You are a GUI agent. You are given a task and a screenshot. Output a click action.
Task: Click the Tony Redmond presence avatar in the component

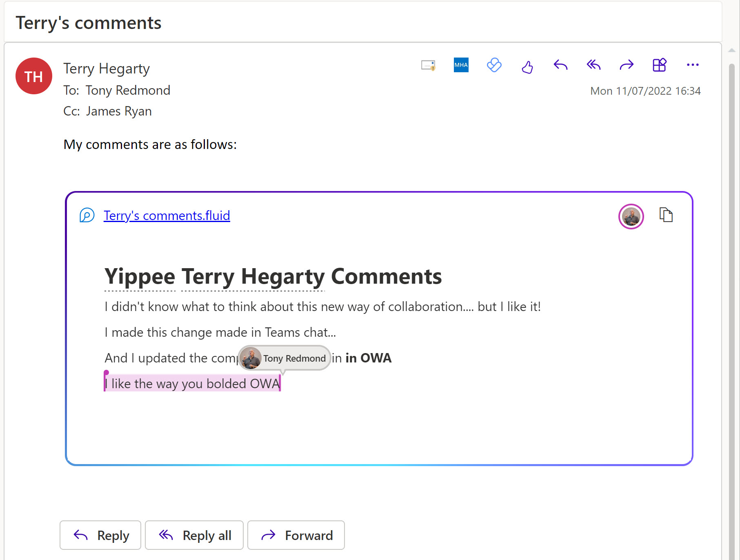(631, 216)
